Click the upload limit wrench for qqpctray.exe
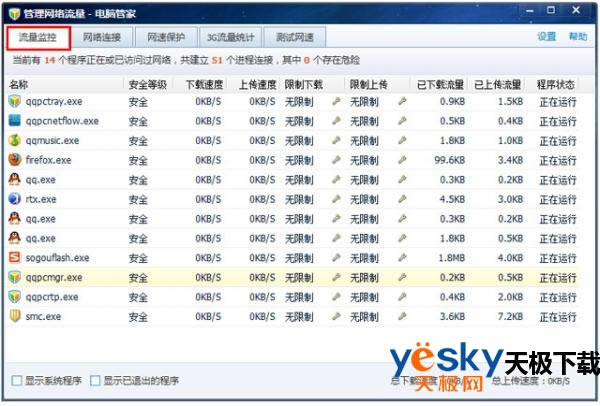Viewport: 600px width, 406px height. click(402, 102)
